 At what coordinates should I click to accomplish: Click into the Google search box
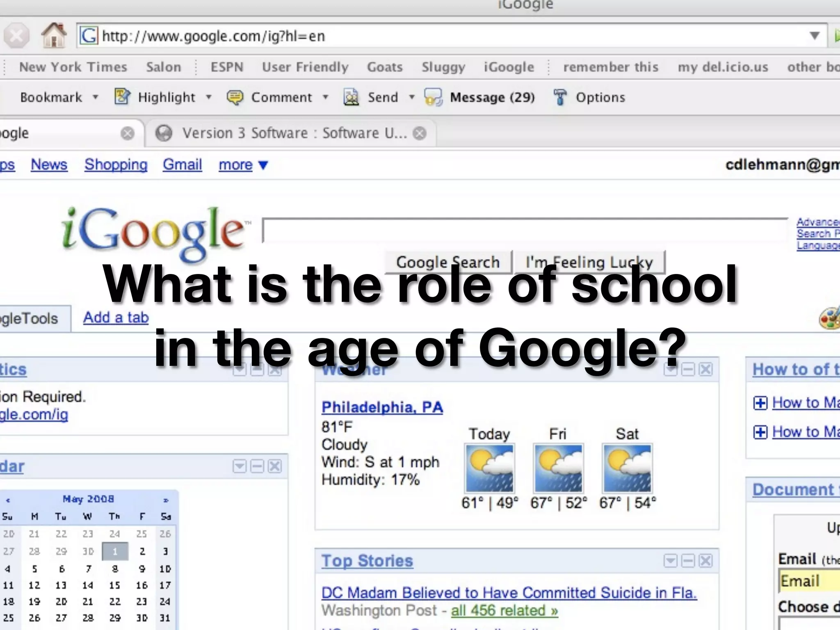click(x=525, y=230)
